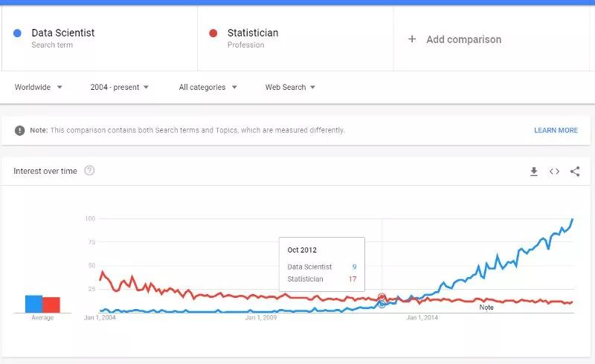Click the red Average bar
Viewport: 595px width, 364px height.
point(51,305)
